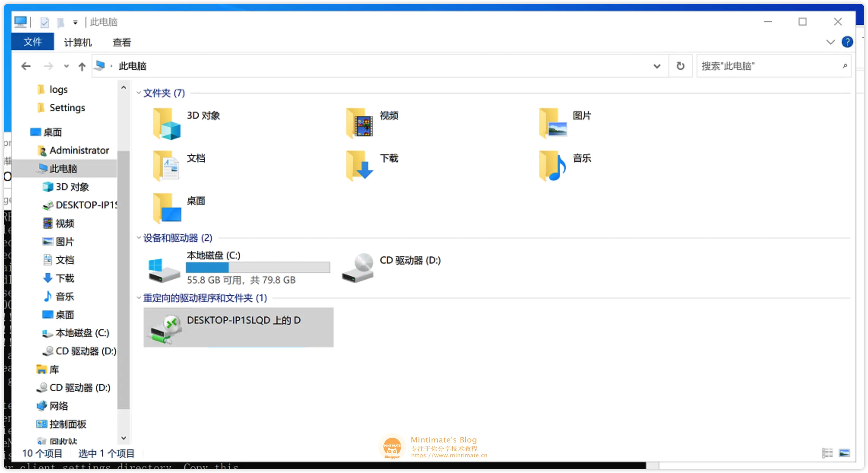Viewport: 868px width, 473px height.
Task: Select the 本地磁盘 (C:) drive icon
Action: [163, 270]
